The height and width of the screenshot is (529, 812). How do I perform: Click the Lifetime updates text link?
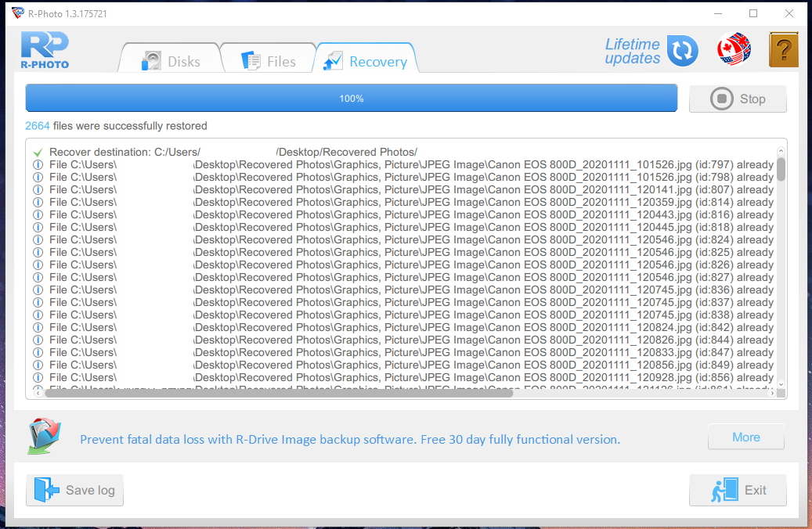(x=633, y=51)
